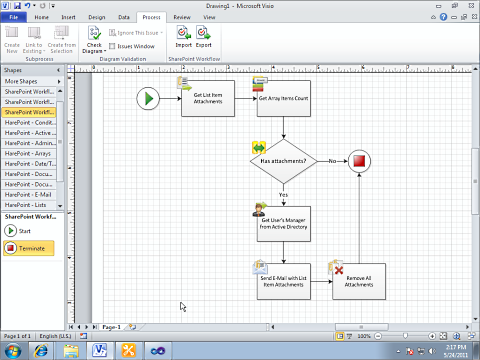Click the Undo icon in quick access toolbar
This screenshot has width=480, height=360.
pyautogui.click(x=28, y=6)
